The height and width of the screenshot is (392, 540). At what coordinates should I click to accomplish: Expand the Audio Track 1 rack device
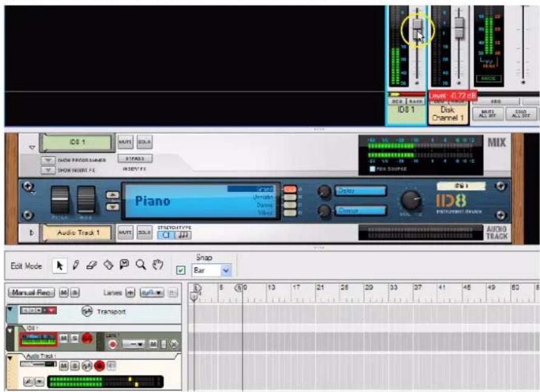(32, 233)
